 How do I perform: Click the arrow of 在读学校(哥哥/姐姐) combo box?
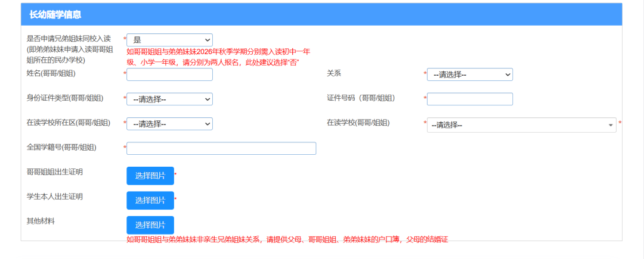tap(611, 125)
